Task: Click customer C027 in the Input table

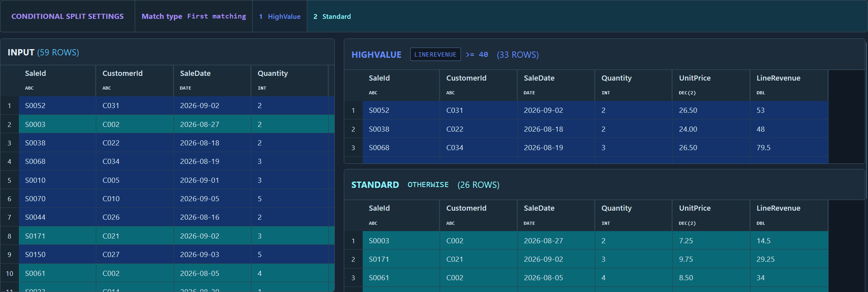Action: [x=135, y=254]
